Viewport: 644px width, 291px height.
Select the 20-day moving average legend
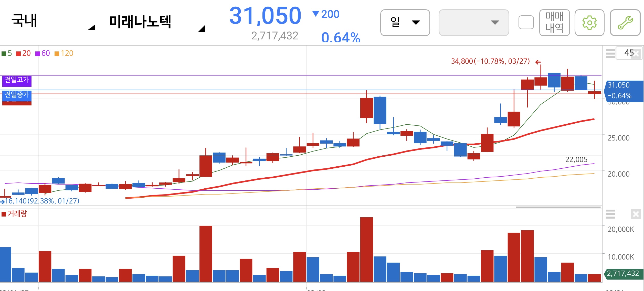(x=23, y=53)
